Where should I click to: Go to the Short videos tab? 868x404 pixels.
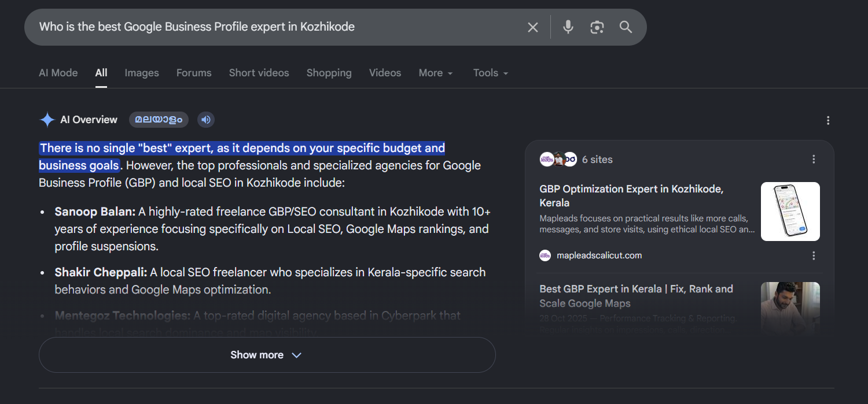[x=259, y=73]
